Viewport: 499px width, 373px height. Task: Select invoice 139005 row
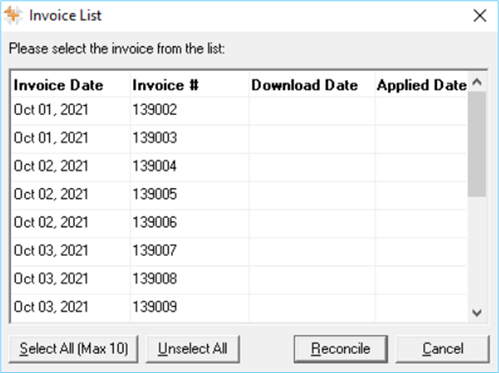[x=239, y=194]
